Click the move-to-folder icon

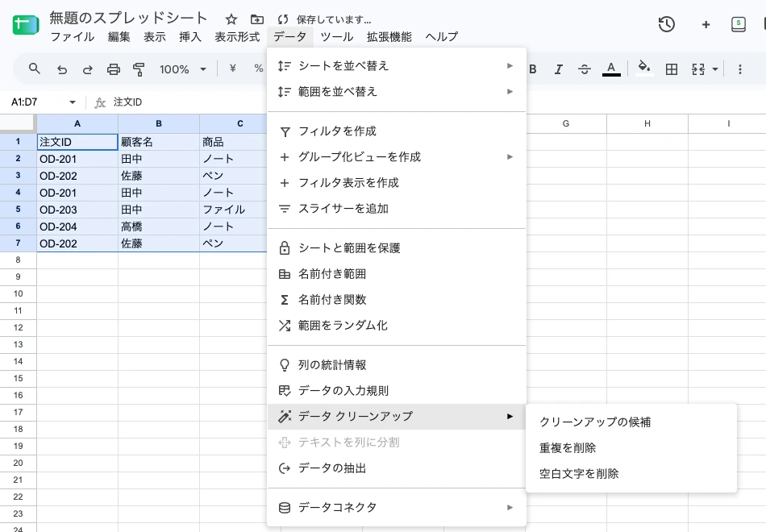click(257, 19)
